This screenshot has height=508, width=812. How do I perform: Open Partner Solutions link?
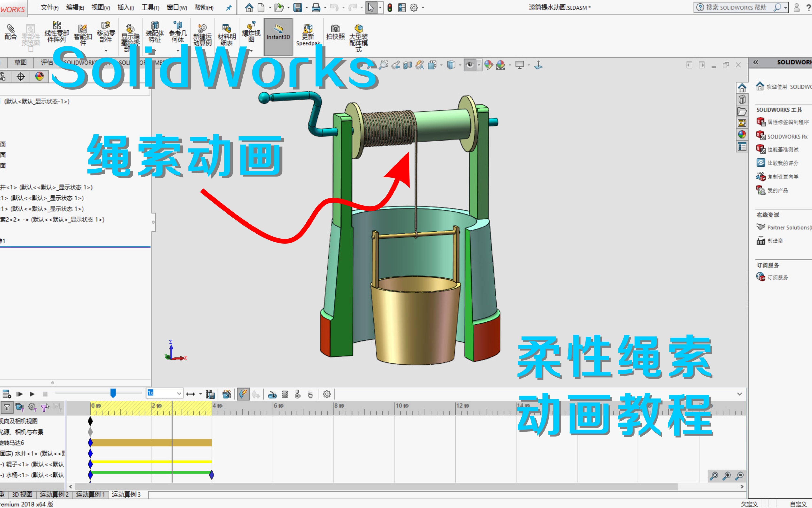coord(789,227)
